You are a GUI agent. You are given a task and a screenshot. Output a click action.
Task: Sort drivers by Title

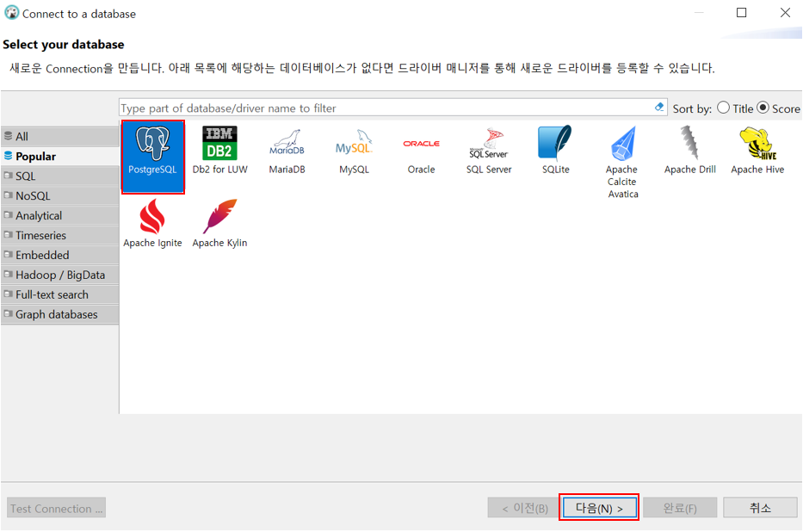735,108
